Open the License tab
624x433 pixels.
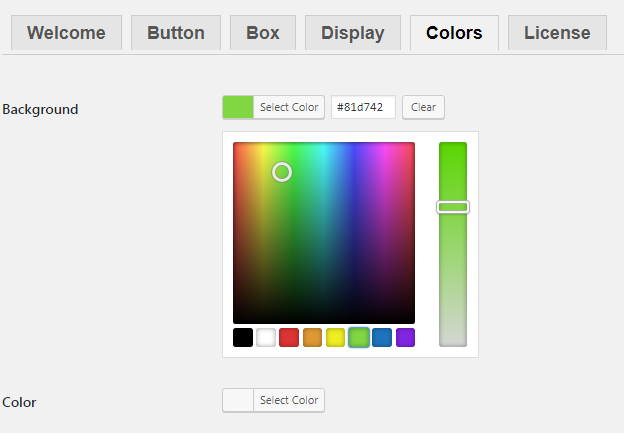(557, 33)
